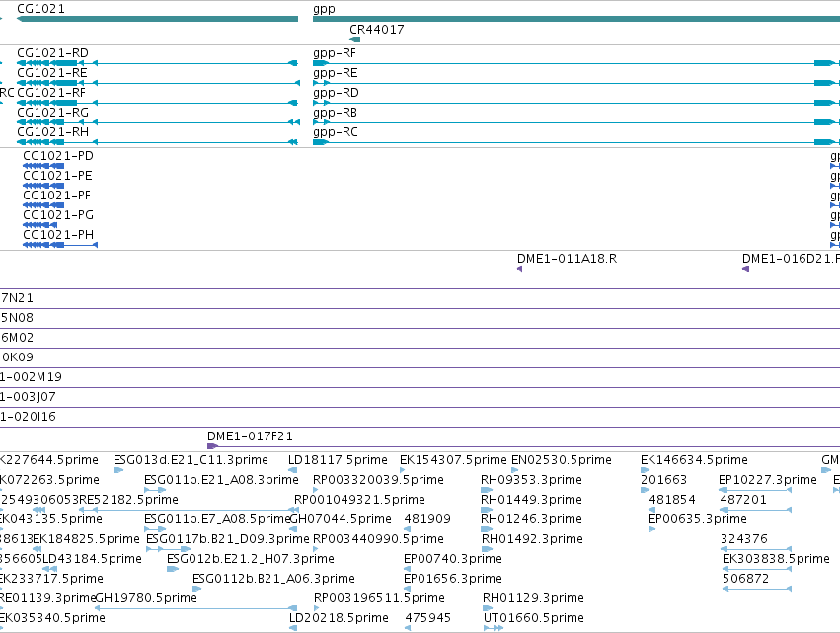Select the CG1021-RH transcript label
Screen dimensions: 840x633
52,132
